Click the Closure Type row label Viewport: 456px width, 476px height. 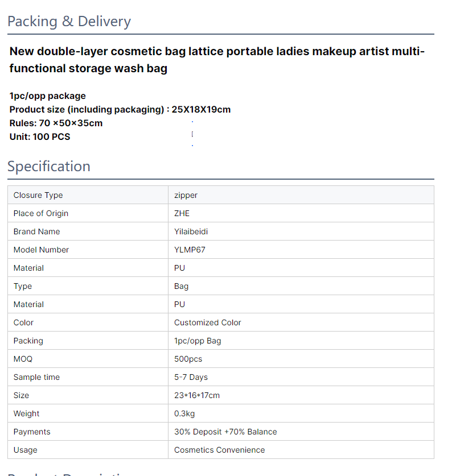click(x=38, y=195)
